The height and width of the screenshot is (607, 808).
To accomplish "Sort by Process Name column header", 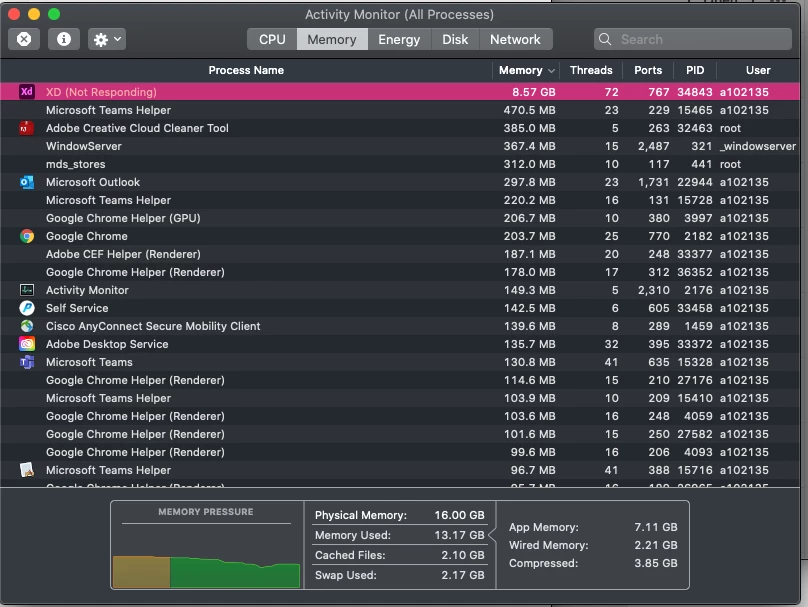I will [246, 70].
